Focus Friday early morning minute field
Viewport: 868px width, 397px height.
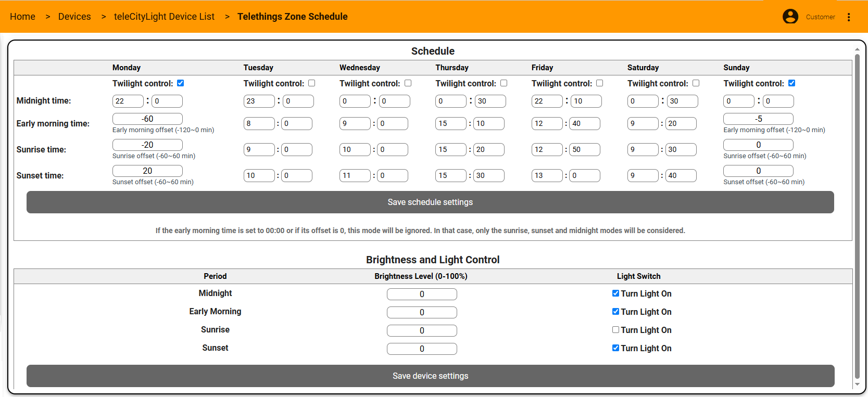pos(585,123)
